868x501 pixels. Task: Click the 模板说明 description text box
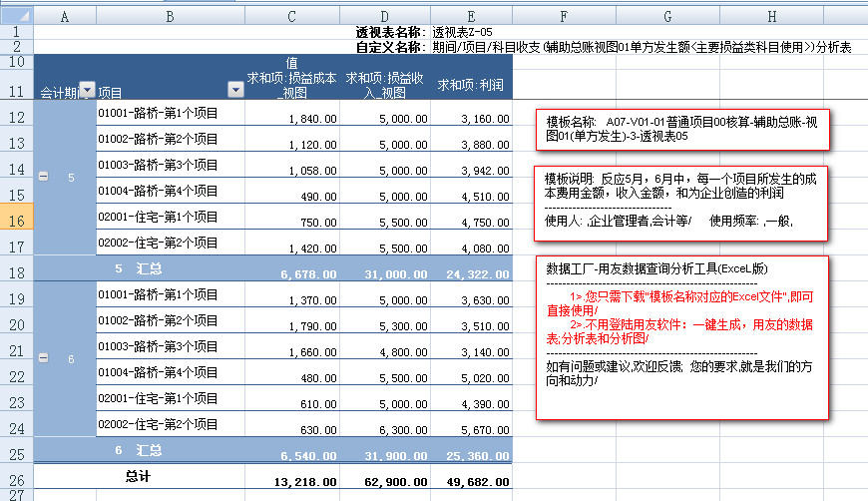point(681,200)
